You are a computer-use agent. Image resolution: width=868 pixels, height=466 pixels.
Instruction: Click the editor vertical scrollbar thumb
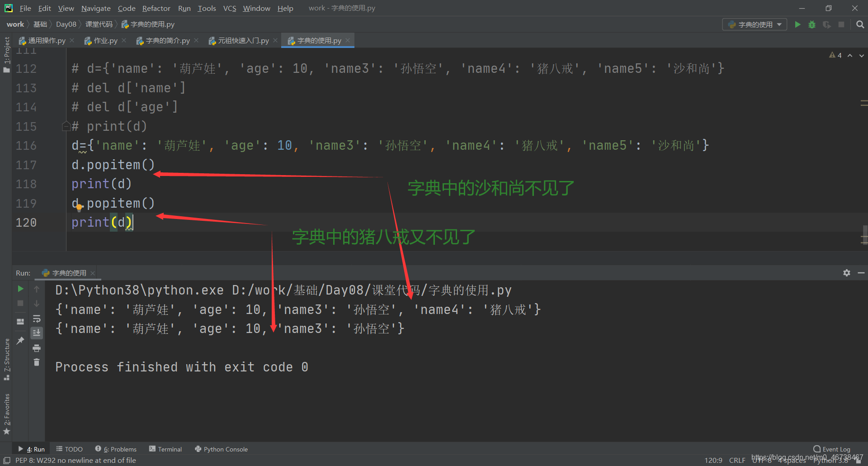tap(865, 234)
